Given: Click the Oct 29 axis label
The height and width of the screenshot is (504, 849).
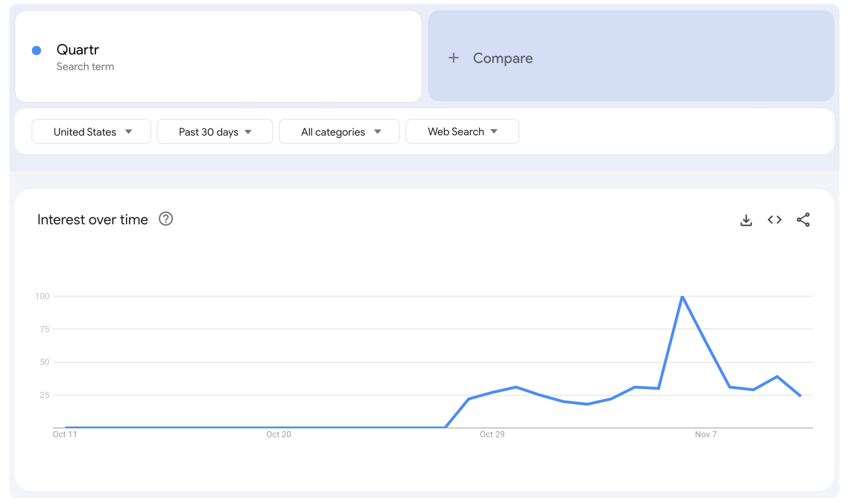Looking at the screenshot, I should click(x=492, y=434).
